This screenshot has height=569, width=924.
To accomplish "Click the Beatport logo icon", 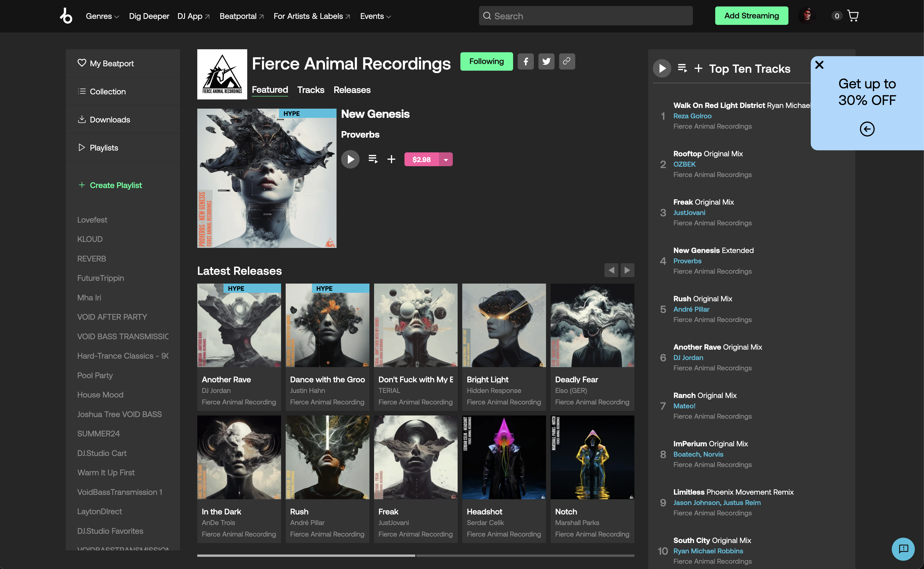I will 66,16.
